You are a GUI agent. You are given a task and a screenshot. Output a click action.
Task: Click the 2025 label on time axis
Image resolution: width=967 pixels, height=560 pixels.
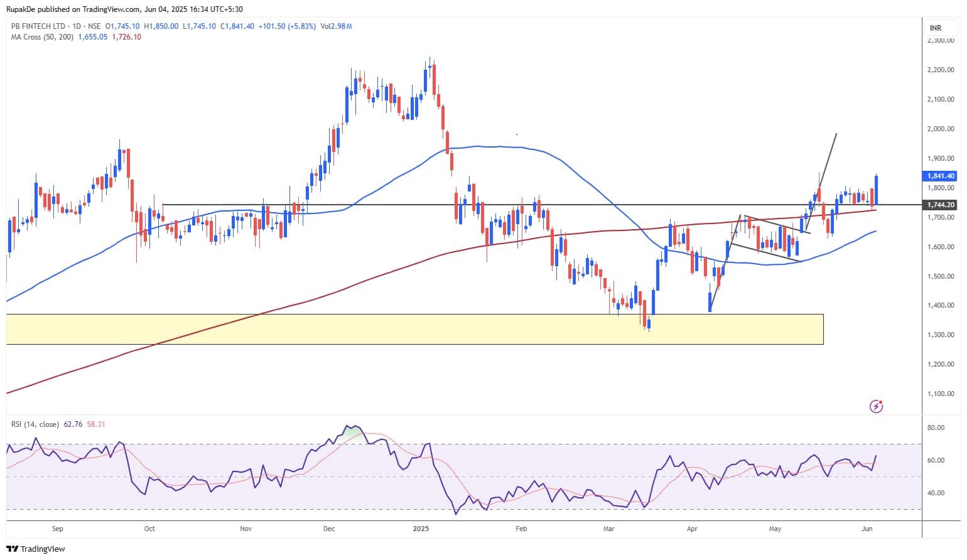pyautogui.click(x=421, y=529)
